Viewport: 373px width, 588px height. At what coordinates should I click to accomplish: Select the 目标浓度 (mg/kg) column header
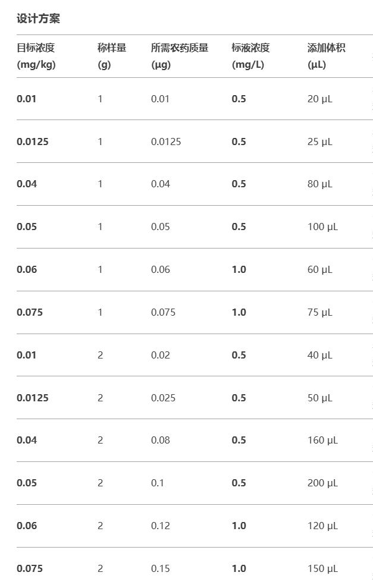(x=36, y=56)
